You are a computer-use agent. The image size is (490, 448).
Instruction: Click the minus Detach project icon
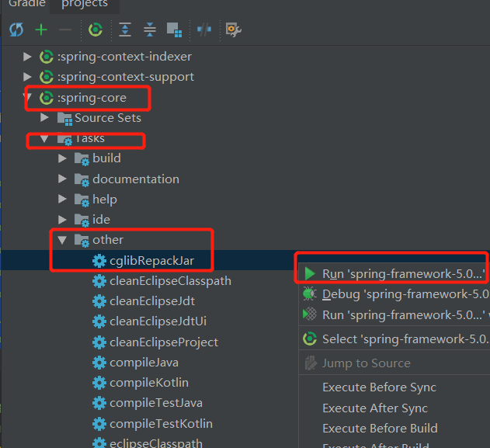65,30
